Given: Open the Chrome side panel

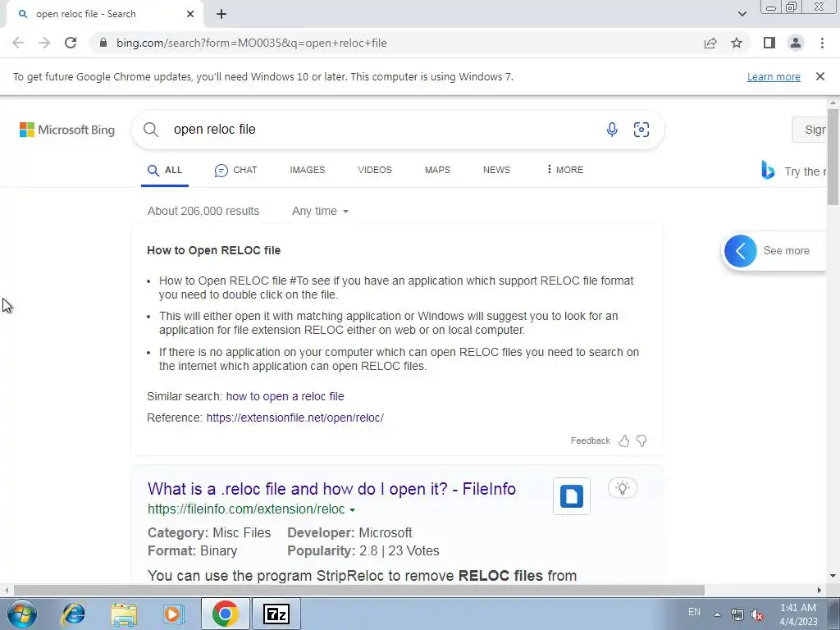Looking at the screenshot, I should click(x=769, y=43).
